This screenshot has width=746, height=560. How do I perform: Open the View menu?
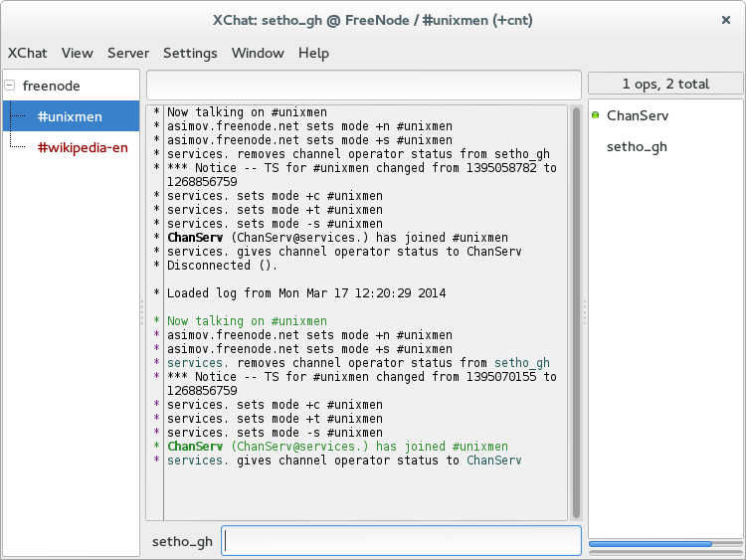coord(77,53)
